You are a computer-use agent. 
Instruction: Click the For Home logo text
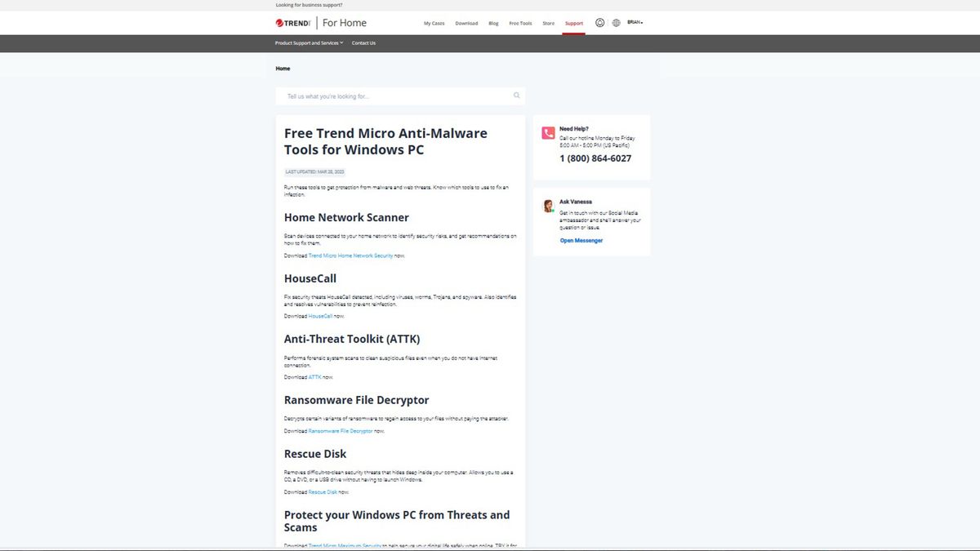(x=345, y=23)
